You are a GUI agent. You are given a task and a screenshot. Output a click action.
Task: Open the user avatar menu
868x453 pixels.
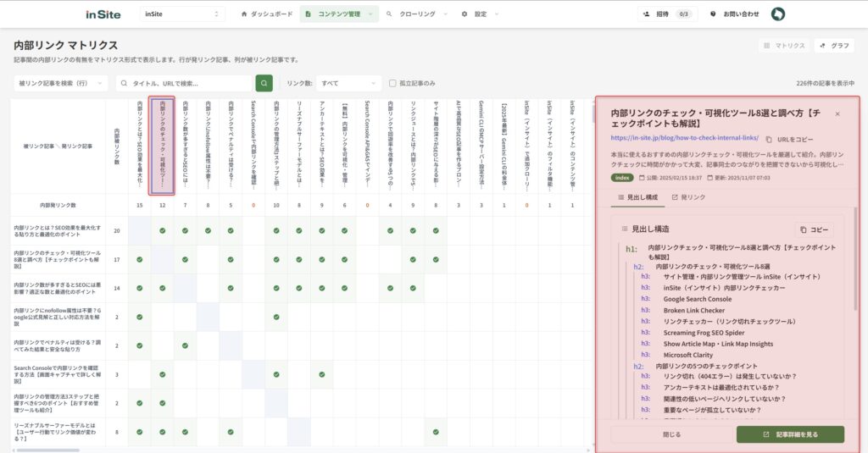tap(778, 14)
